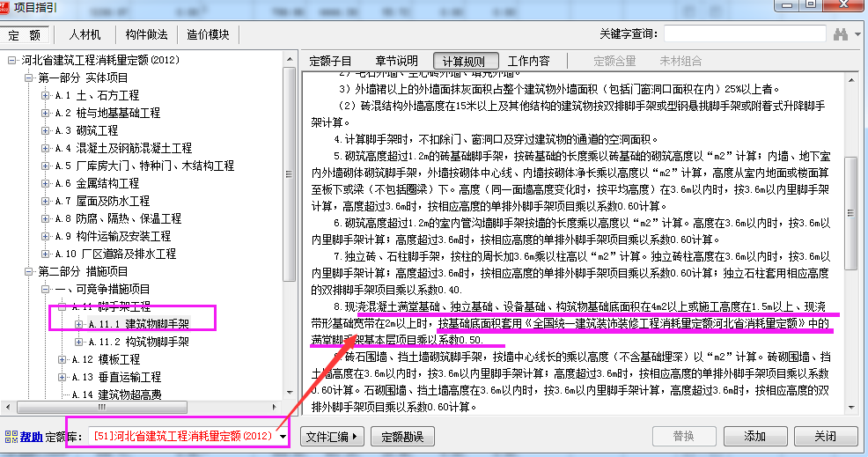This screenshot has height=457, width=868.
Task: Open the 帮助 link
Action: (x=32, y=437)
